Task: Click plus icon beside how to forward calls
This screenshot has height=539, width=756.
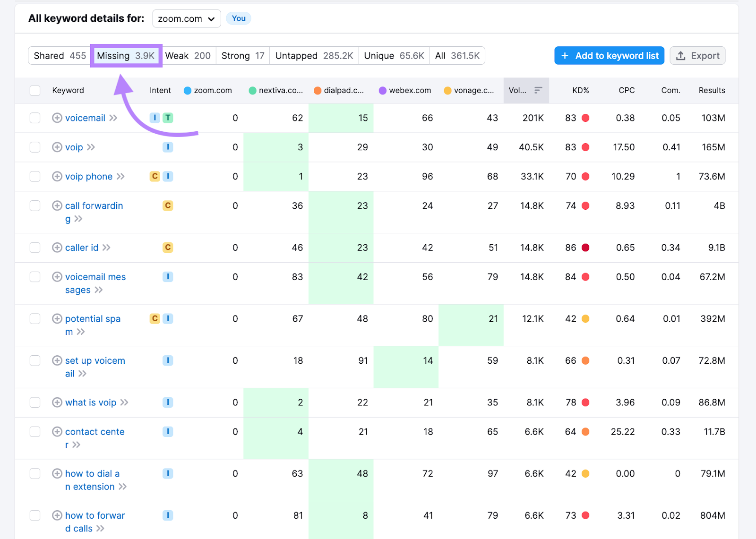Action: coord(57,515)
